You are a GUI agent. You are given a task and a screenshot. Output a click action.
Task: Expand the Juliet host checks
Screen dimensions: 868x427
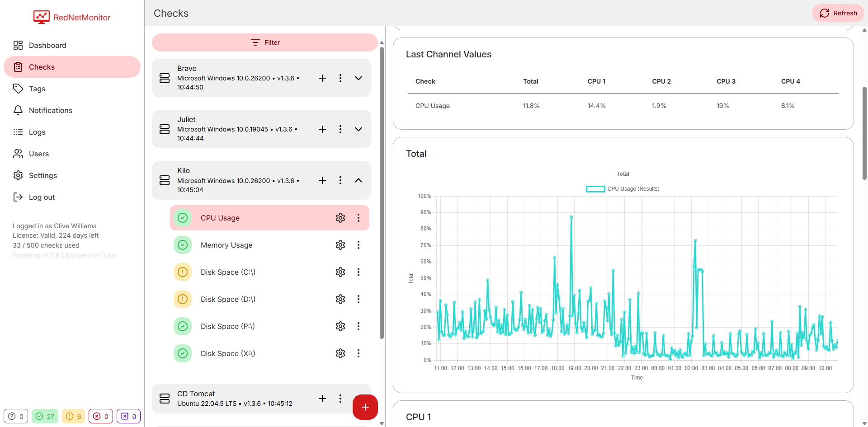coord(359,129)
